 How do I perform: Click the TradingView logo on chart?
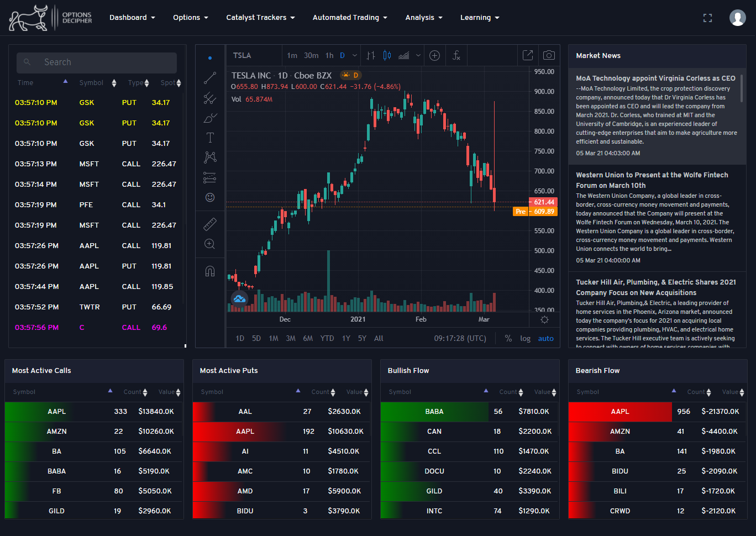[x=239, y=298]
